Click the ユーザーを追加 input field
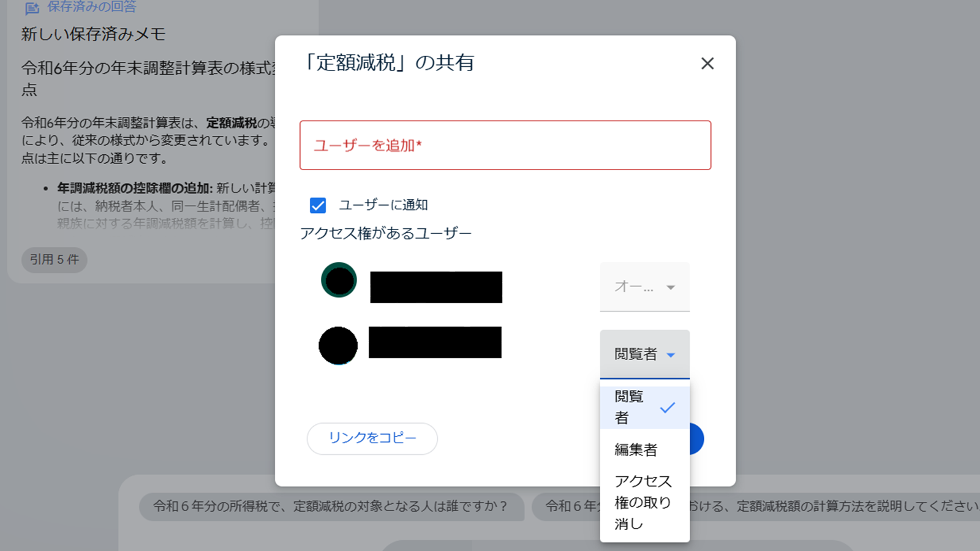980x551 pixels. pyautogui.click(x=505, y=145)
